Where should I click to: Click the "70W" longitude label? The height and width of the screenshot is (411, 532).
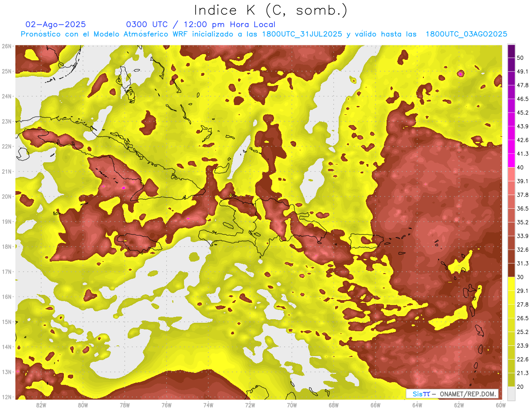point(292,405)
